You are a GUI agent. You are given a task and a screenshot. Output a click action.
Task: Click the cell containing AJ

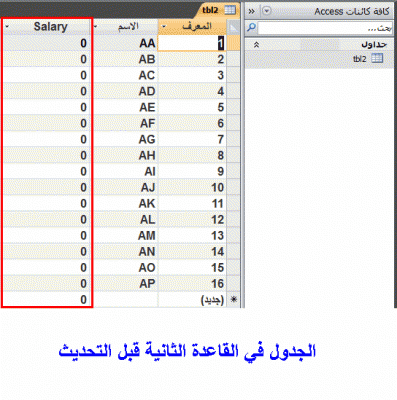click(125, 187)
